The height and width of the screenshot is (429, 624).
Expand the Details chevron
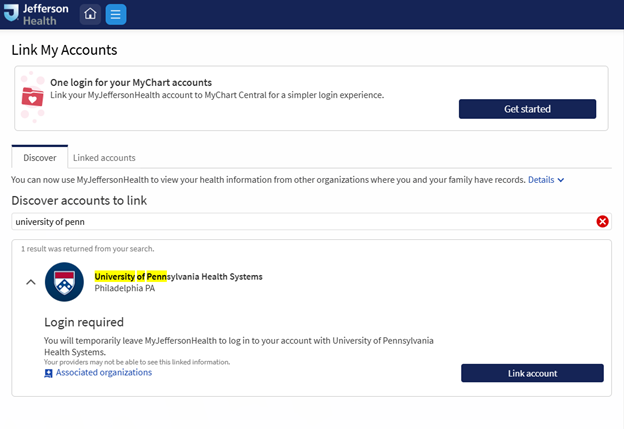point(561,180)
